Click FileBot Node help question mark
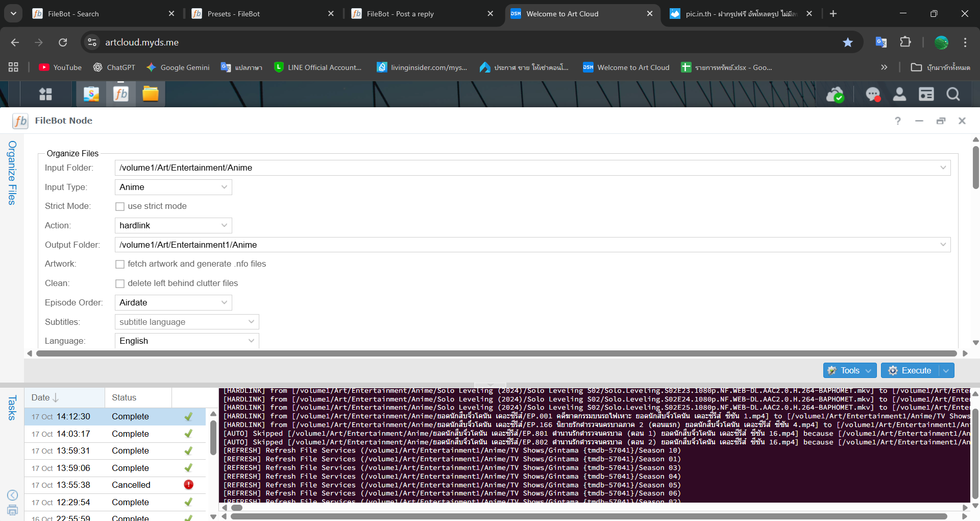The width and height of the screenshot is (980, 521). click(x=897, y=121)
